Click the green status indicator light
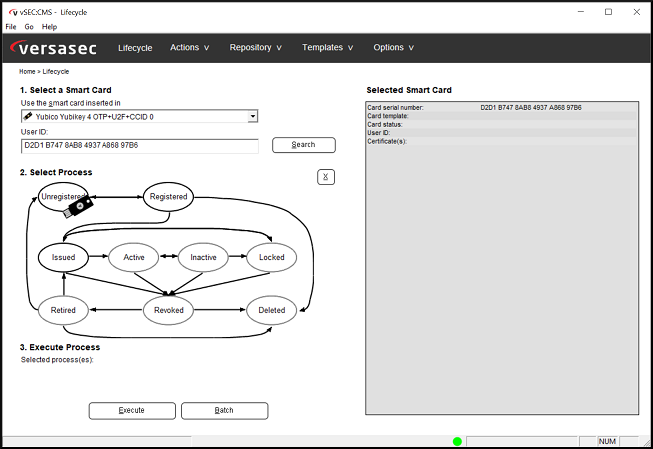This screenshot has height=449, width=653. pos(457,441)
